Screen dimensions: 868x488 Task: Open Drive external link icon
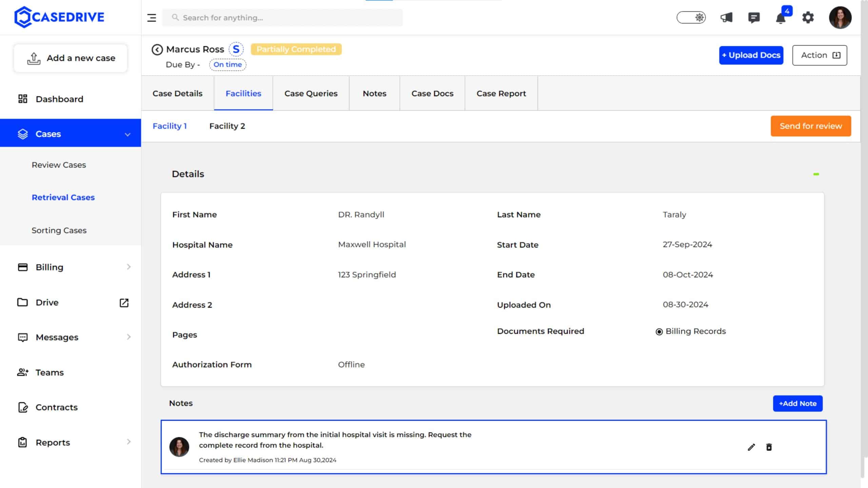coord(124,303)
